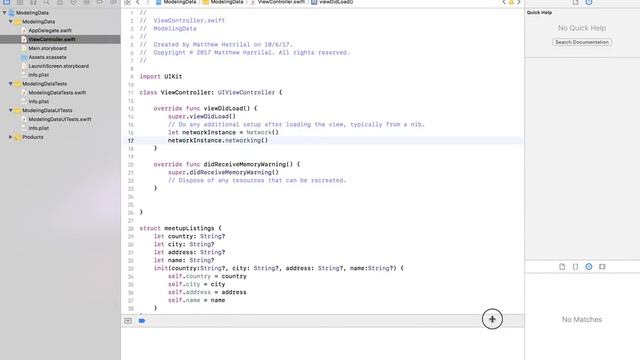Screen dimensions: 640x360
Task: Select LaunchScreen.storyboard in navigator
Action: pos(58,66)
